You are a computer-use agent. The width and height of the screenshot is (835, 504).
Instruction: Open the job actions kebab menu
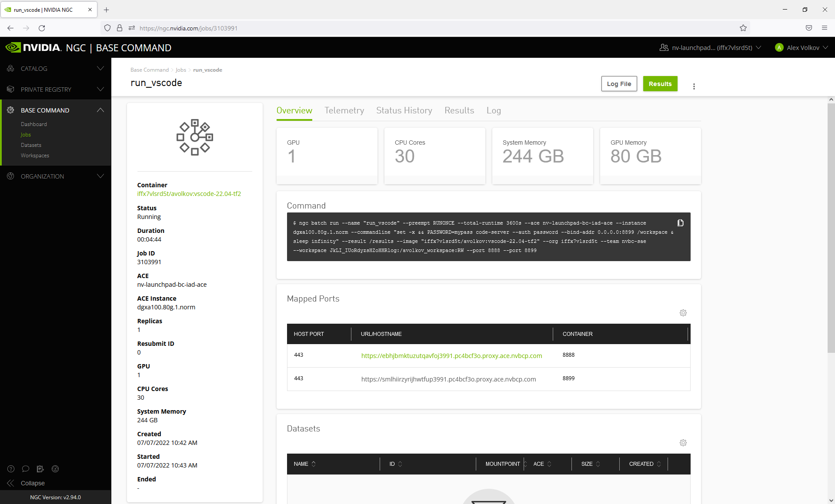(x=694, y=86)
